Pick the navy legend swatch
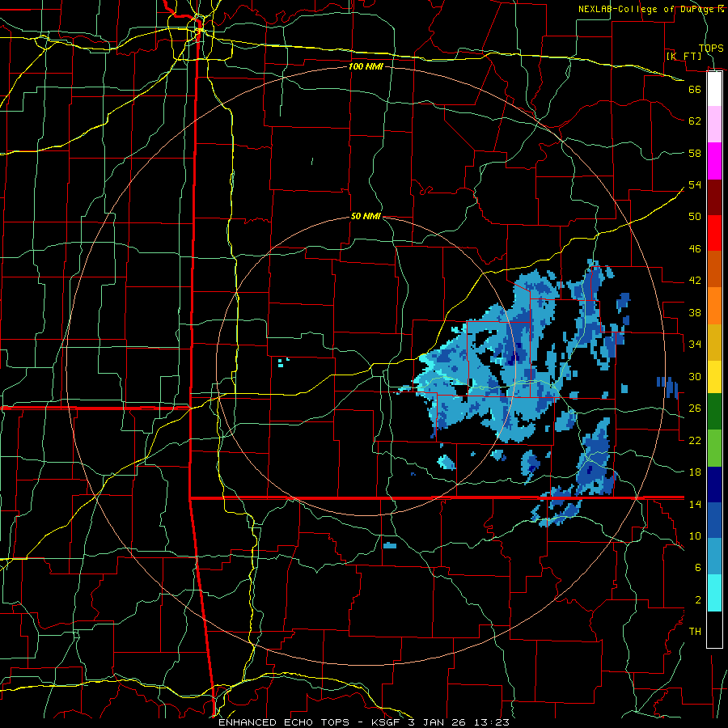 [x=714, y=485]
